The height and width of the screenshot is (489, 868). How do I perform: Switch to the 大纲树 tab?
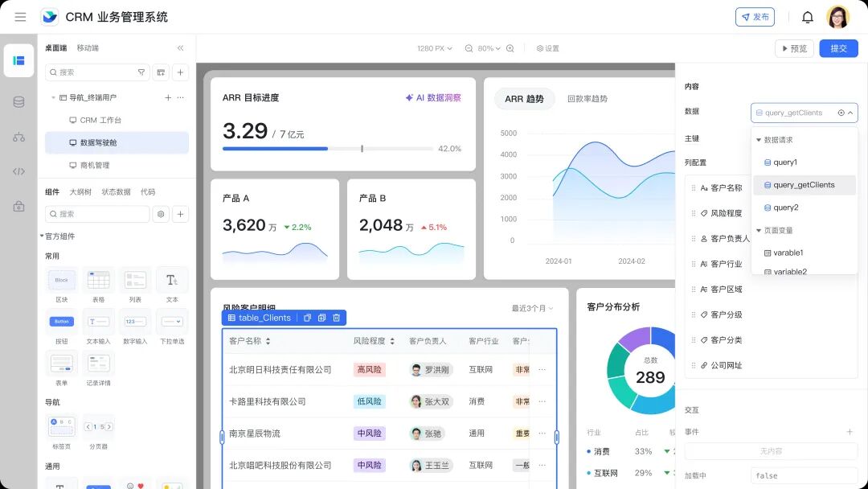pos(80,191)
